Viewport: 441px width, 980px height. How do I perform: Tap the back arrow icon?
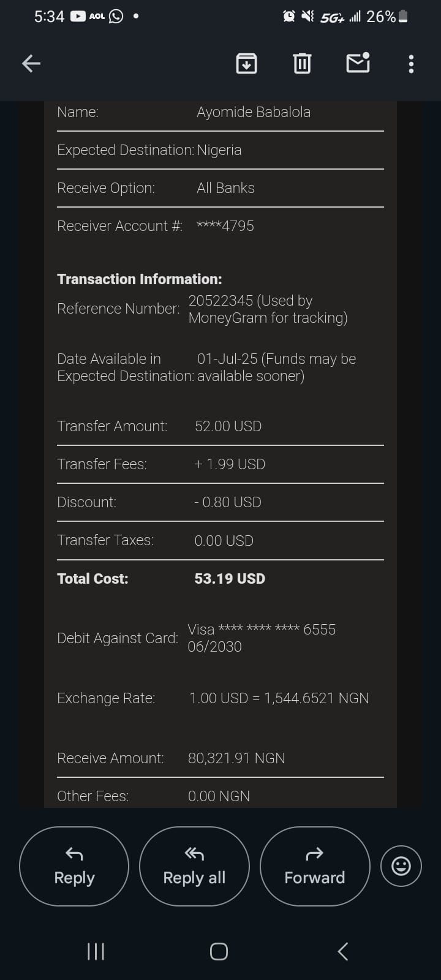pos(31,63)
